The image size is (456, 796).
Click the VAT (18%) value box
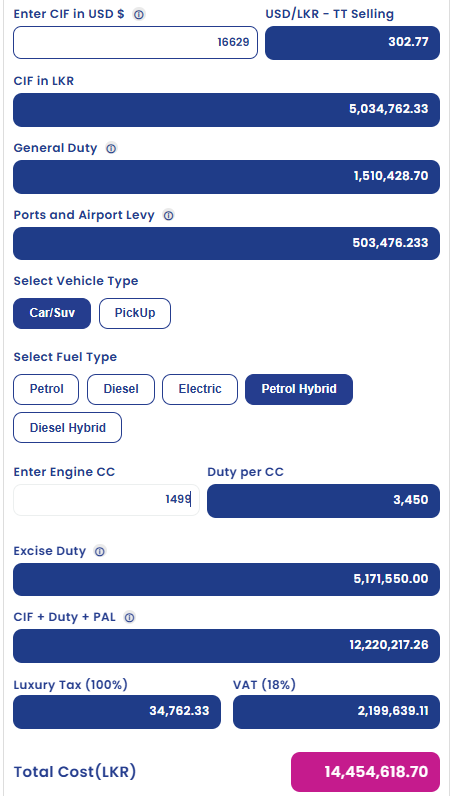point(337,712)
